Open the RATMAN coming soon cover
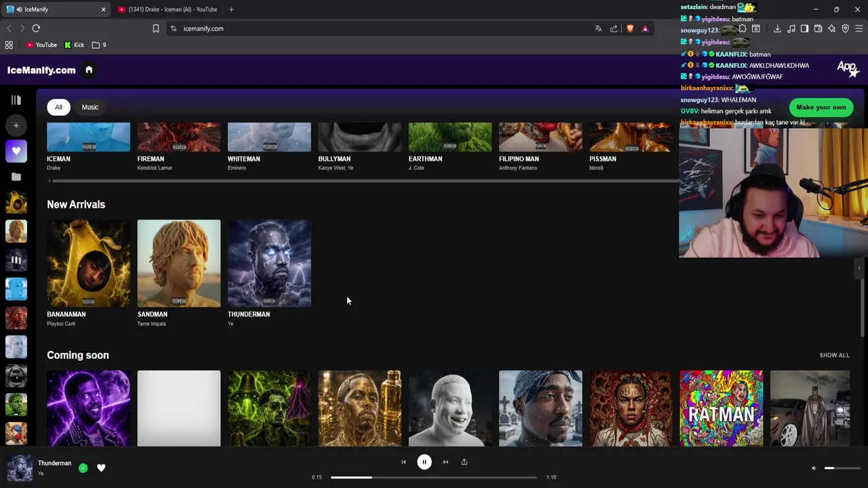Screen dimensions: 868x488 point(722,408)
